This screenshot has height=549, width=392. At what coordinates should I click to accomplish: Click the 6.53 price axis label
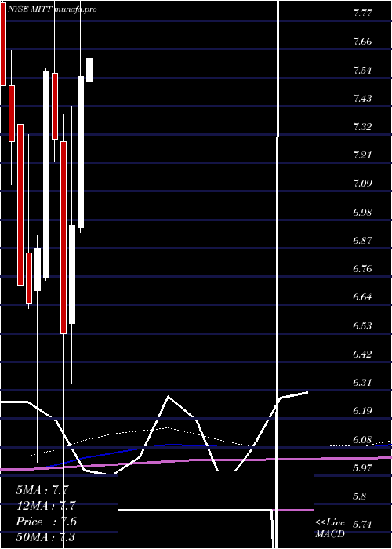pos(362,326)
